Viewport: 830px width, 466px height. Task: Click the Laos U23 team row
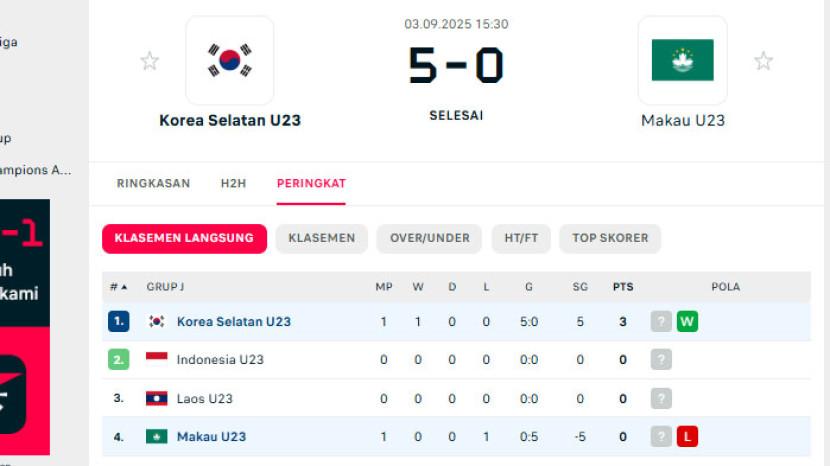pos(204,398)
